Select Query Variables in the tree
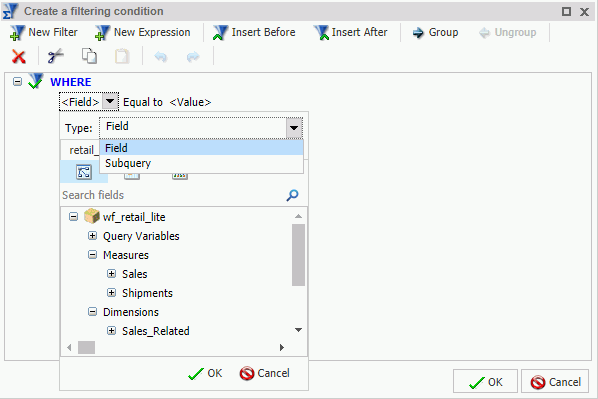The width and height of the screenshot is (598, 399). click(x=141, y=236)
